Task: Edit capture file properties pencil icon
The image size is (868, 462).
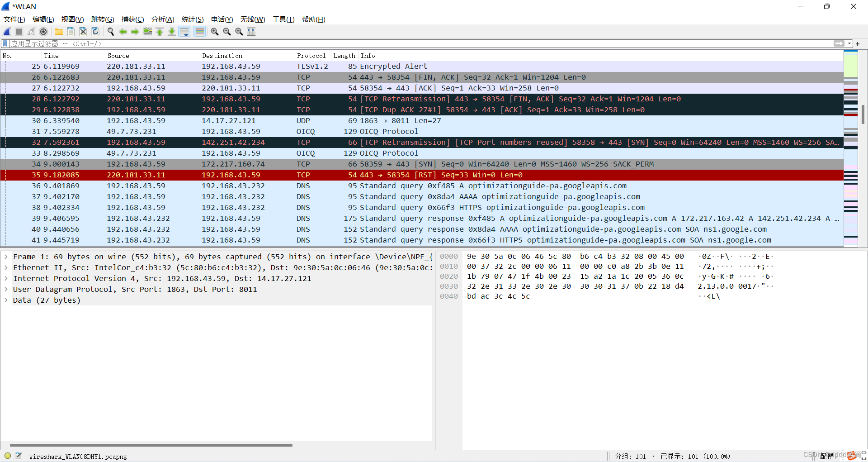Action: click(x=19, y=456)
